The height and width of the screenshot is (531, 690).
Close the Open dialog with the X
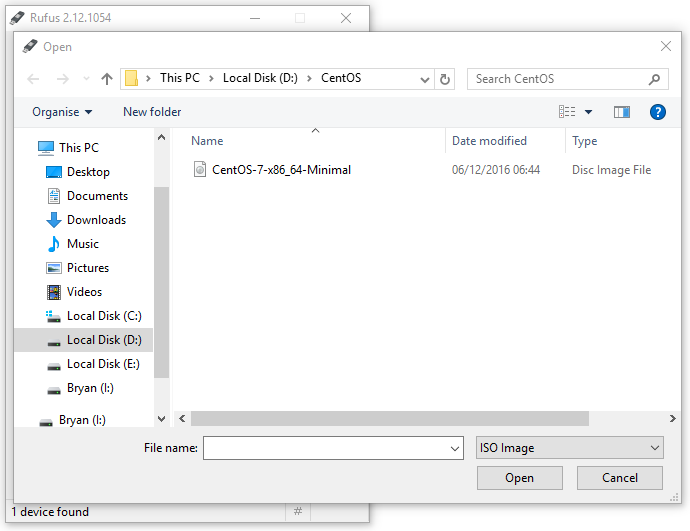(x=666, y=46)
